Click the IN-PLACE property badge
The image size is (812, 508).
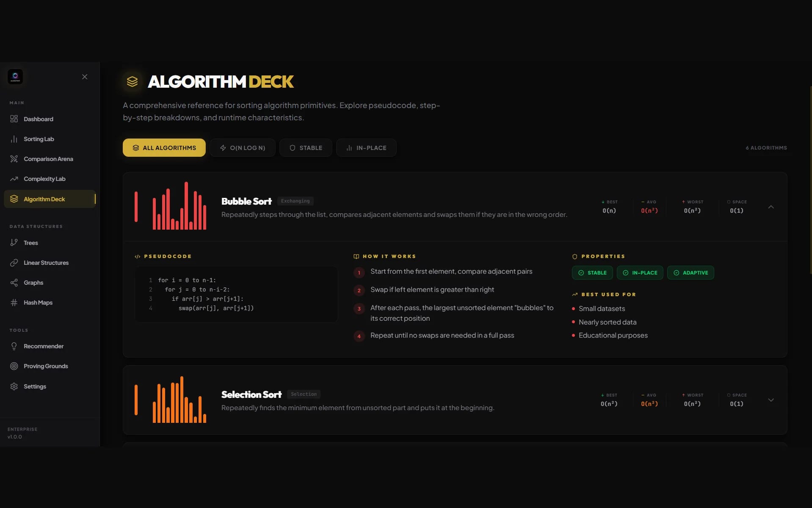pyautogui.click(x=640, y=273)
